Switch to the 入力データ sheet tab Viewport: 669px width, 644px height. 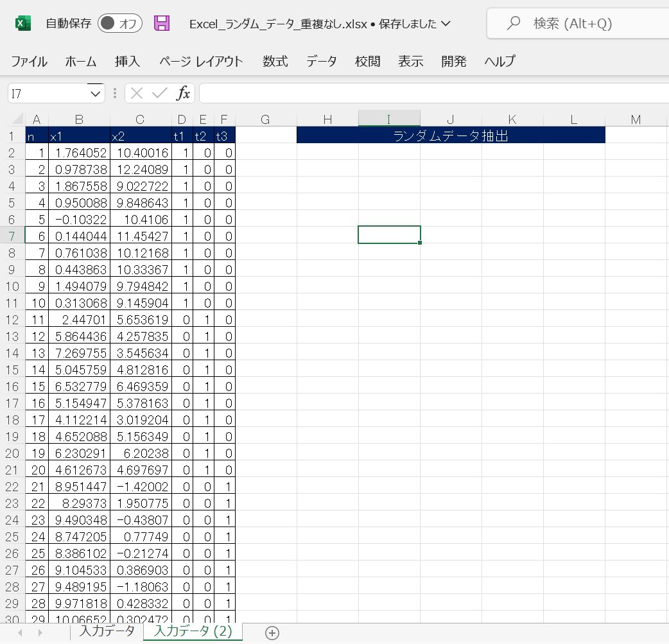point(107,632)
